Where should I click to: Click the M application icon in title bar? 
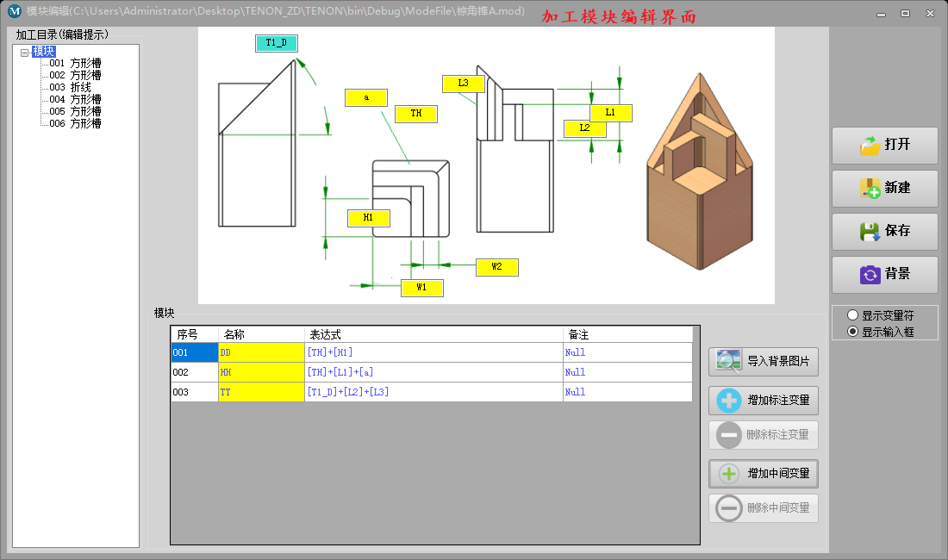tap(14, 11)
